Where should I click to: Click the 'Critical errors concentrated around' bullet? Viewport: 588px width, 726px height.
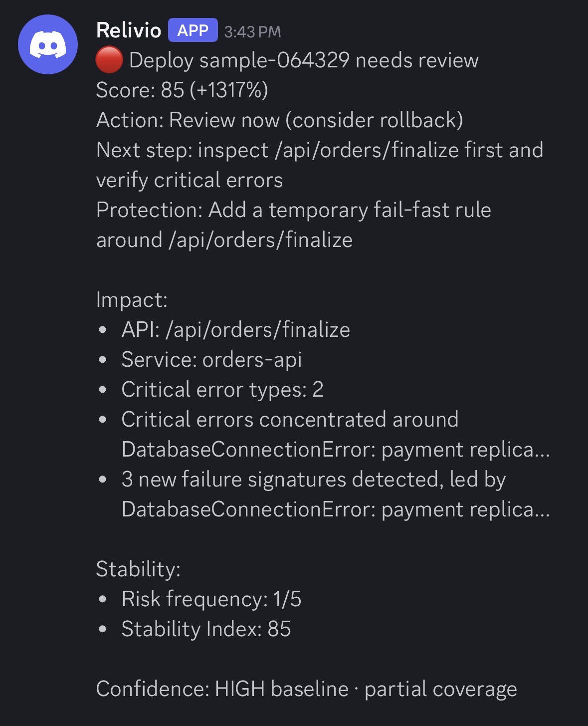point(336,435)
